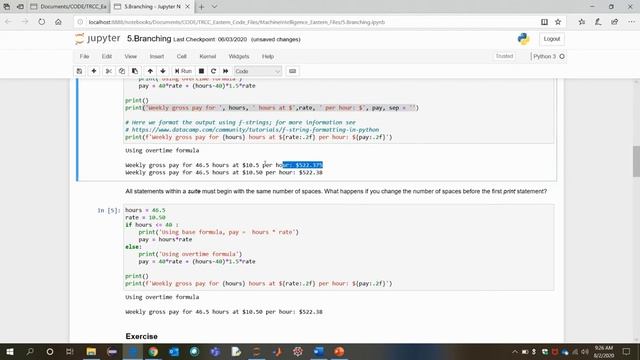Image resolution: width=640 pixels, height=360 pixels.
Task: Open Windows search from the taskbar
Action: 30,351
